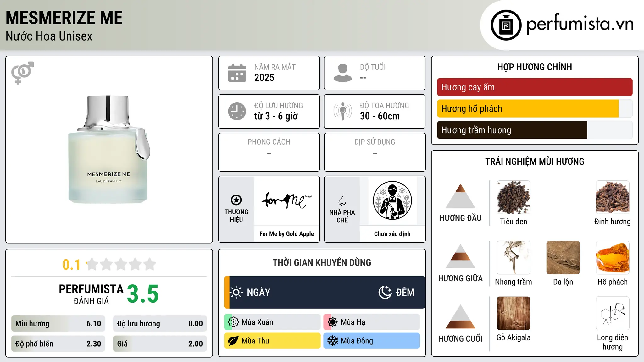Click the nose icon above Nhà pha chế
The height and width of the screenshot is (362, 644).
342,200
